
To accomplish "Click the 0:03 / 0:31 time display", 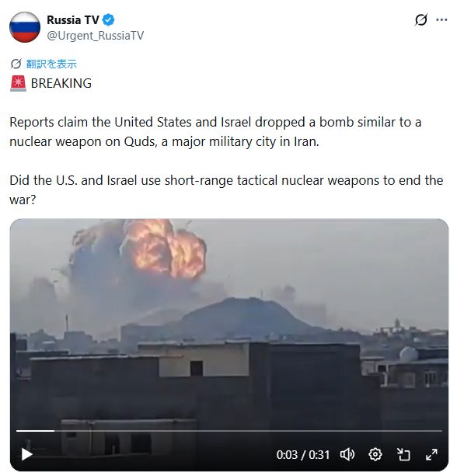I will (x=303, y=455).
